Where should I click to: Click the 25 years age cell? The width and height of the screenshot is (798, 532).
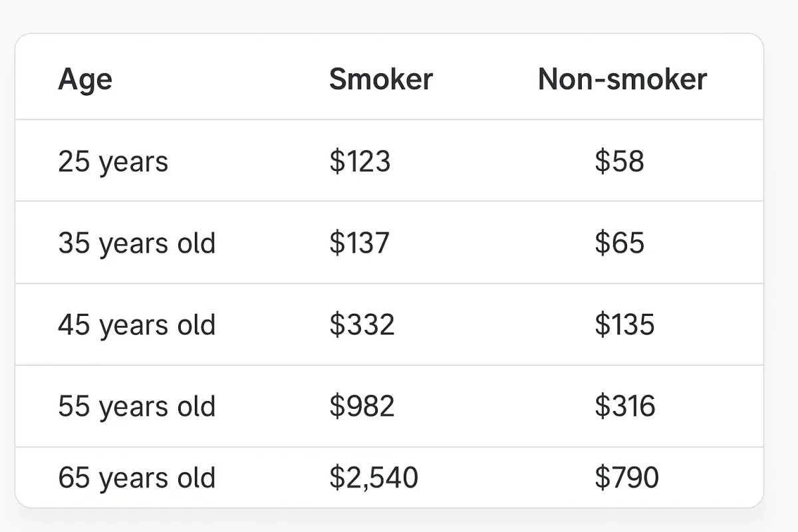tap(113, 162)
